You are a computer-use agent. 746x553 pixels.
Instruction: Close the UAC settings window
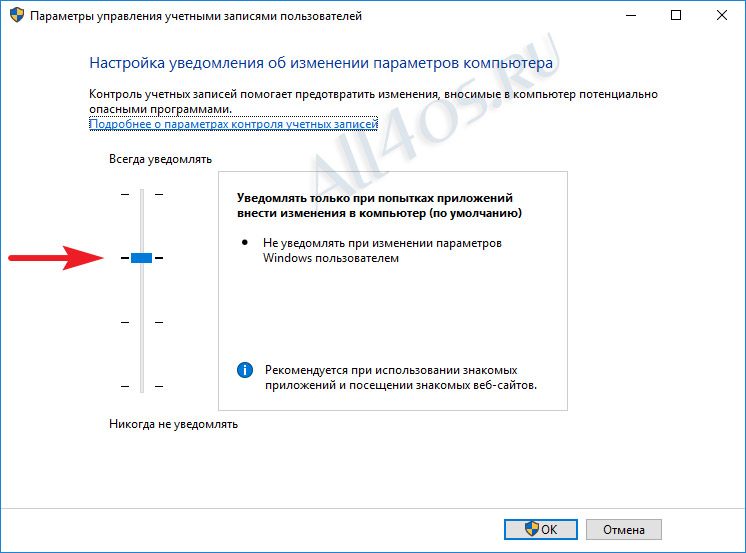tap(721, 16)
